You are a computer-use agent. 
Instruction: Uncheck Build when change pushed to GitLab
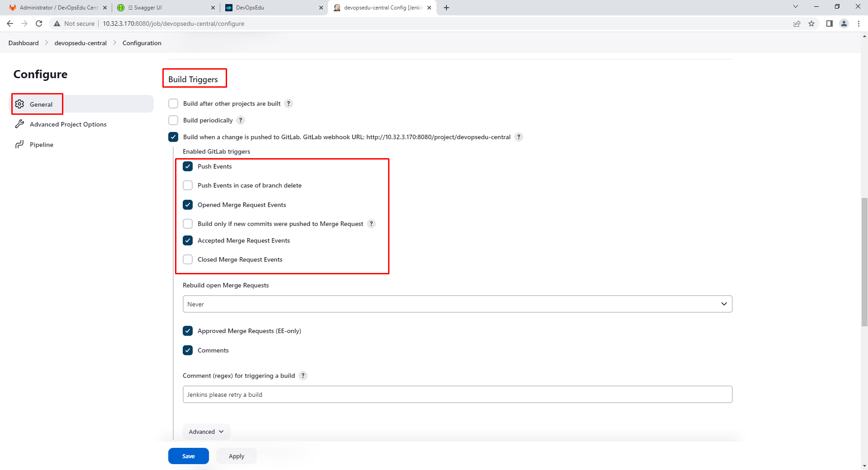[173, 137]
